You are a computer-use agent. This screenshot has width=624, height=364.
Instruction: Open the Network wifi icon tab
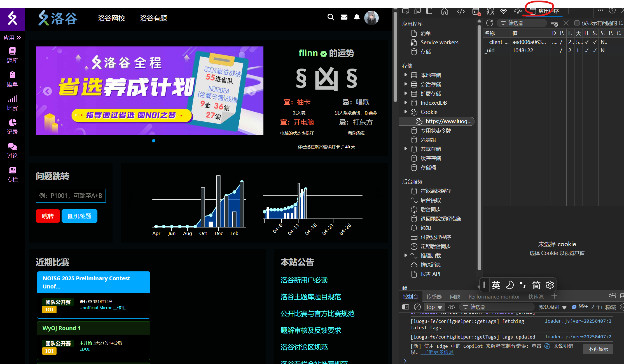[504, 11]
